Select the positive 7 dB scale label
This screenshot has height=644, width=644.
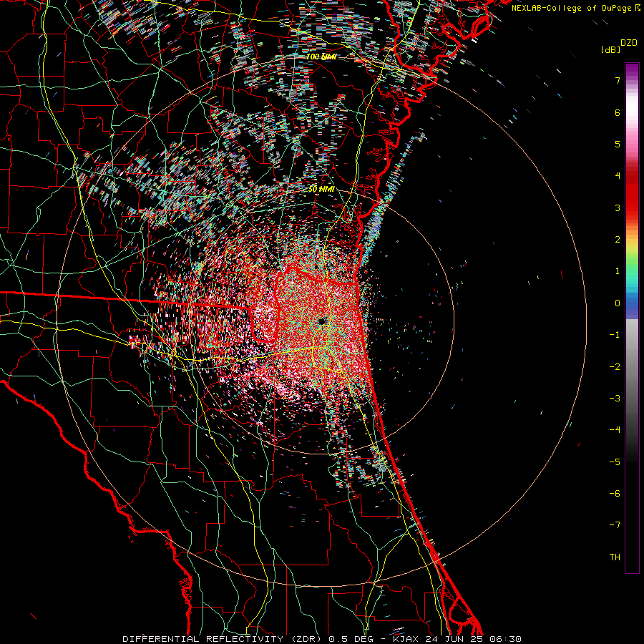618,80
